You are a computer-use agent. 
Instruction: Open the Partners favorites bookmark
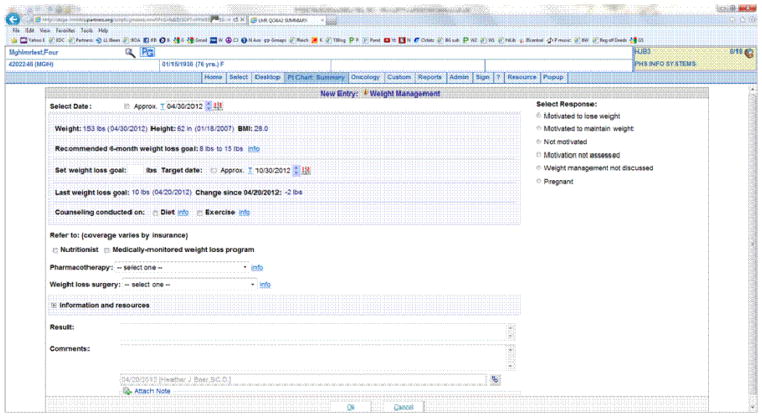click(81, 40)
